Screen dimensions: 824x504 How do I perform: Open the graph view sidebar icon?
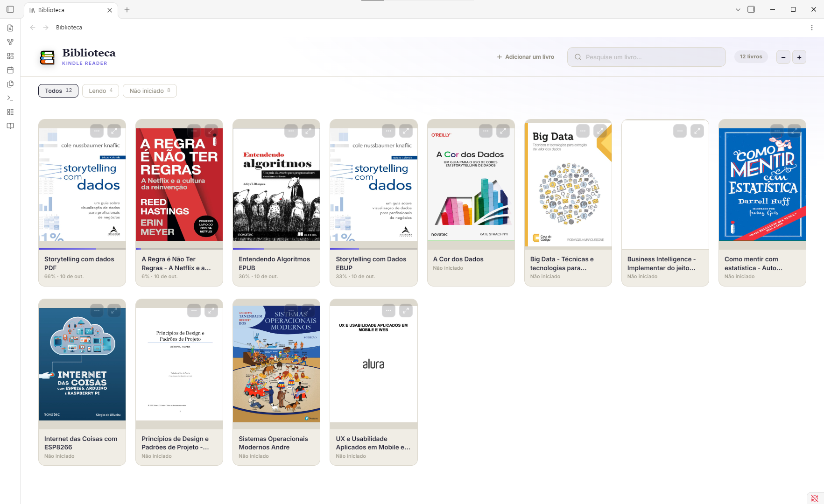click(10, 42)
